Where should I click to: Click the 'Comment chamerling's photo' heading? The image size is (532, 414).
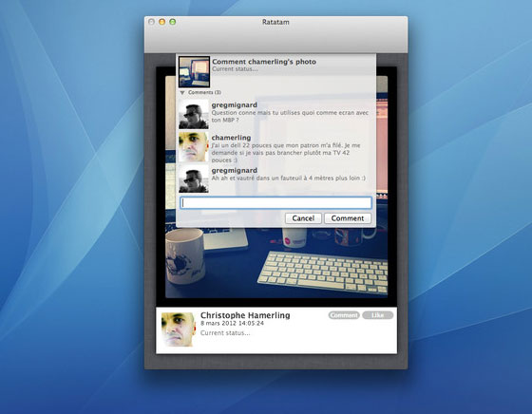[264, 62]
